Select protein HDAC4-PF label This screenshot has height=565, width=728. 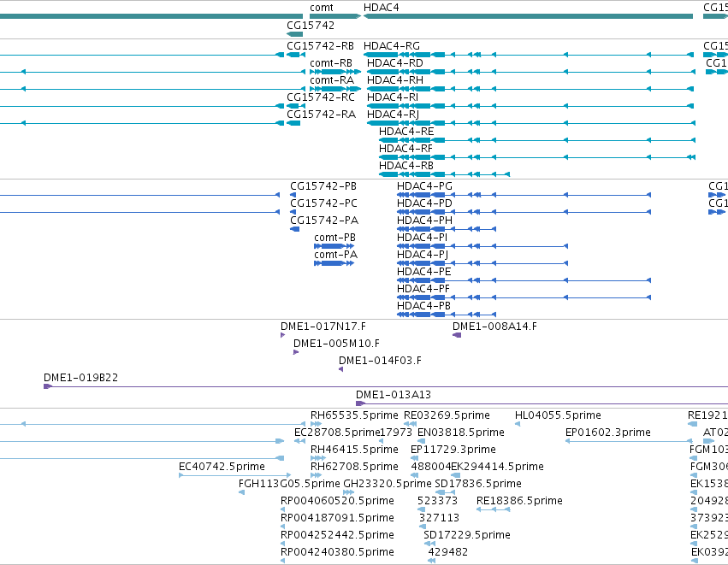423,290
